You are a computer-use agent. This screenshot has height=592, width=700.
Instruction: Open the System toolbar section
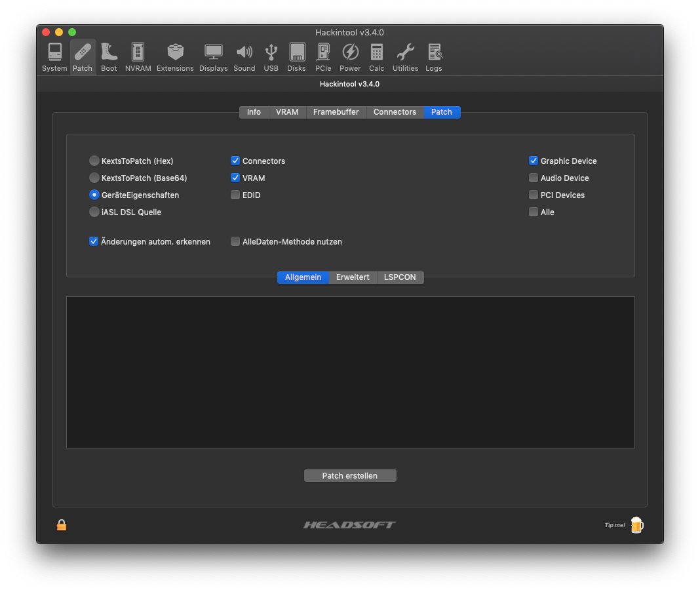click(54, 57)
